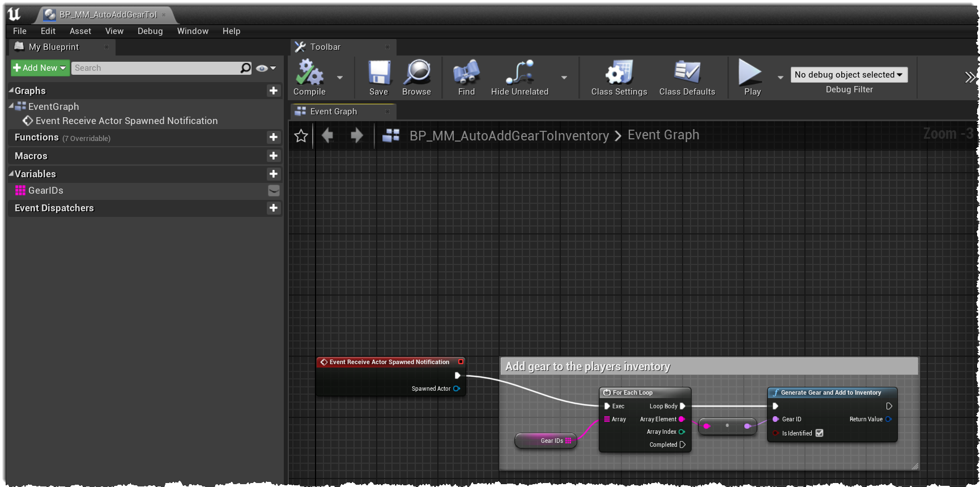Screen dimensions: 980x487
Task: Open Class Settings
Action: tap(619, 78)
